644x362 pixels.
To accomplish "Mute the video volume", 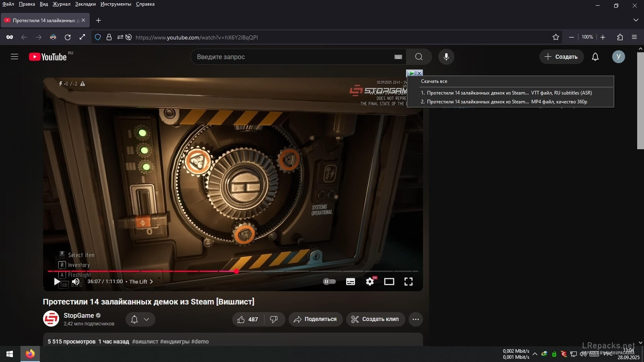I will coord(76,282).
